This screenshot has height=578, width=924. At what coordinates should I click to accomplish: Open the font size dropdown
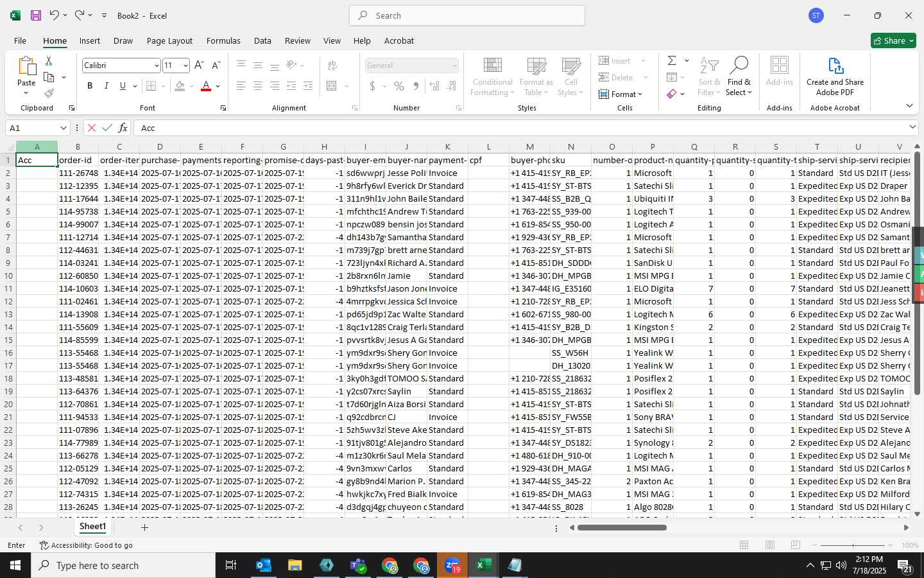(x=185, y=66)
